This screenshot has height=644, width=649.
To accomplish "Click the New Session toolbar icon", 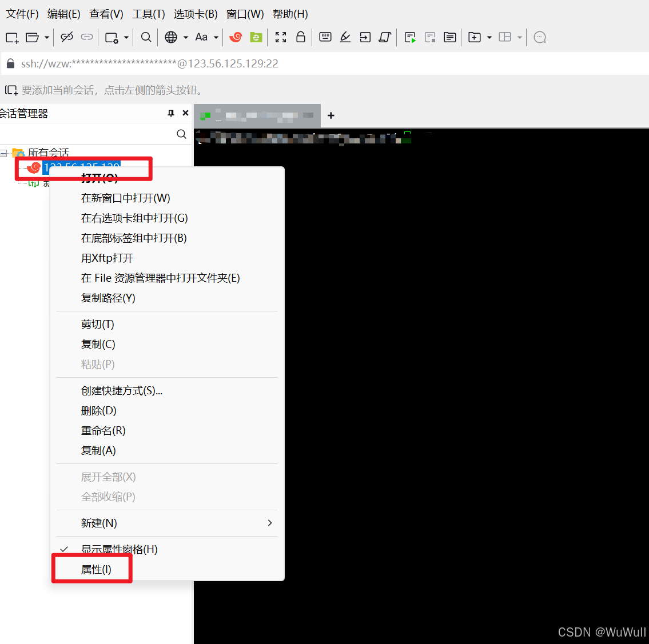I will (12, 38).
